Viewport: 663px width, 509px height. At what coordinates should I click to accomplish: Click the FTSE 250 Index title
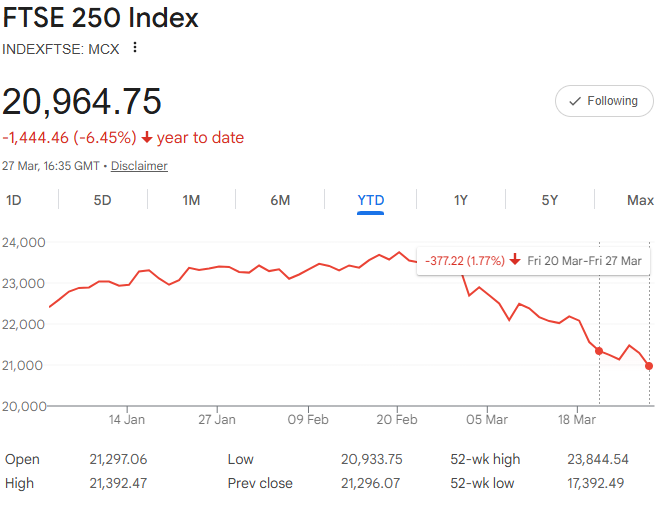click(100, 18)
